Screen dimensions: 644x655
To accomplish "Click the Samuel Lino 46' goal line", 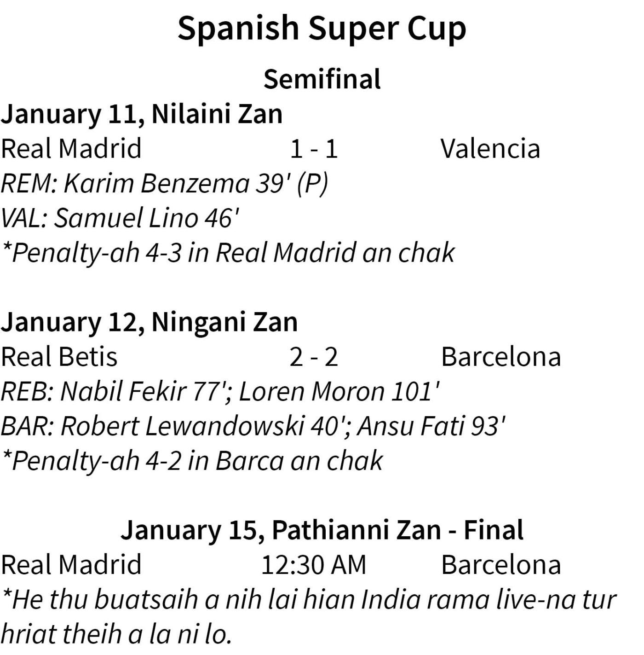I will pos(120,218).
